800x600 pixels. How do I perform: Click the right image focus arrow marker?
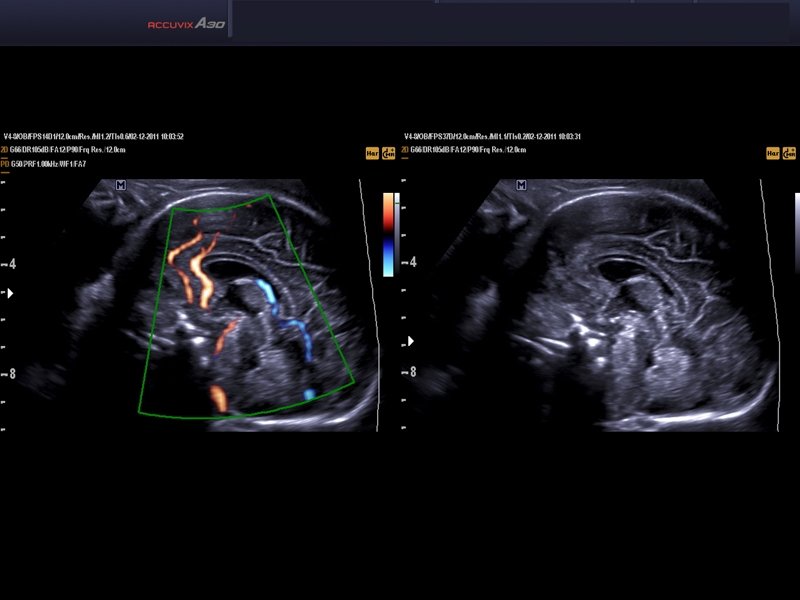click(410, 341)
